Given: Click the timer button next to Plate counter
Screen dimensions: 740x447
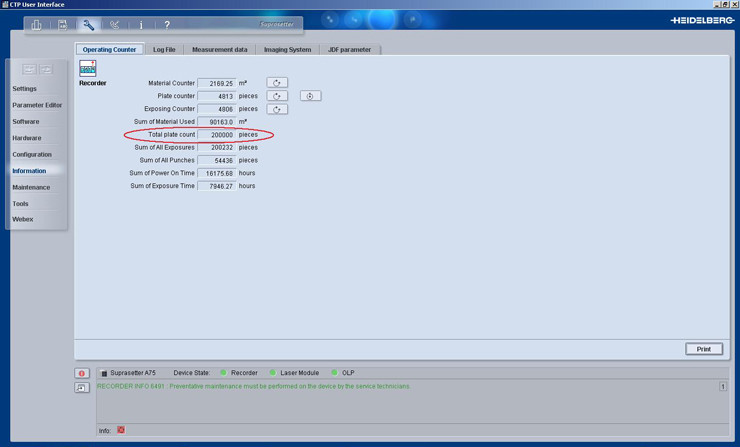Looking at the screenshot, I should pyautogui.click(x=310, y=96).
